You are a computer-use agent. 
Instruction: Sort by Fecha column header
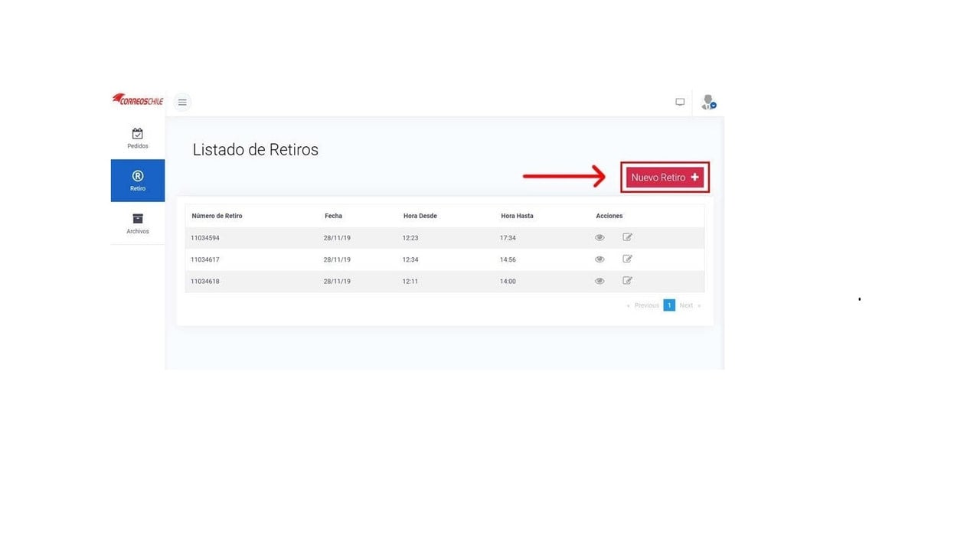[x=333, y=216]
